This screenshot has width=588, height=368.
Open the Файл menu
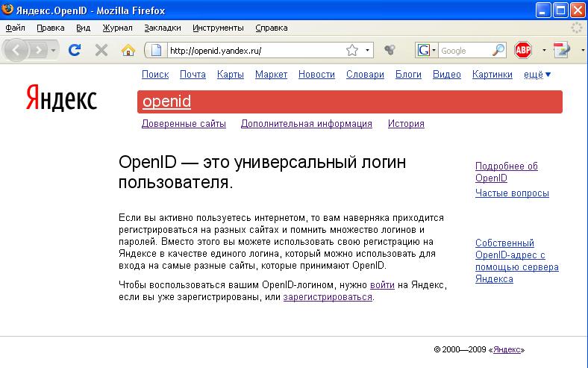(15, 28)
